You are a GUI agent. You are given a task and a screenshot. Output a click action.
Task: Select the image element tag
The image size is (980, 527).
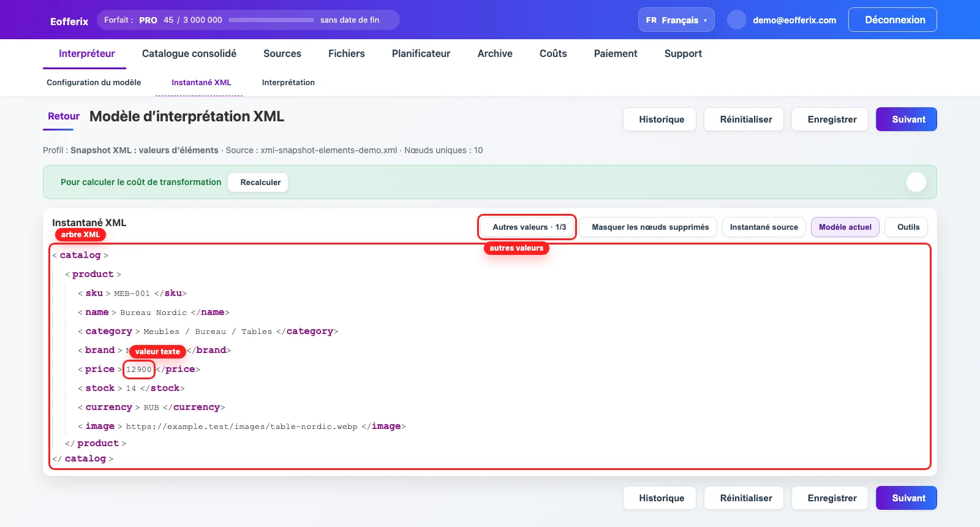point(100,426)
